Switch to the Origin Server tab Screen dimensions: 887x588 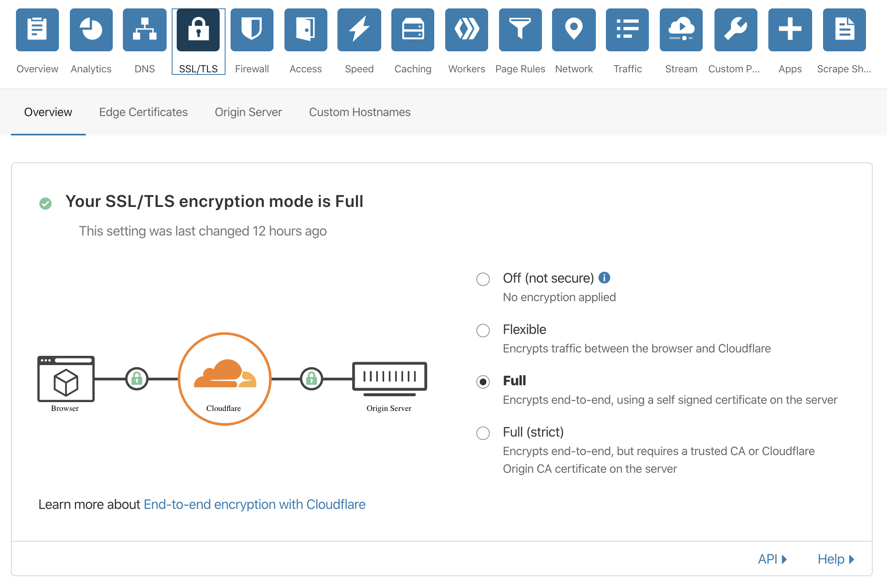[x=248, y=112]
